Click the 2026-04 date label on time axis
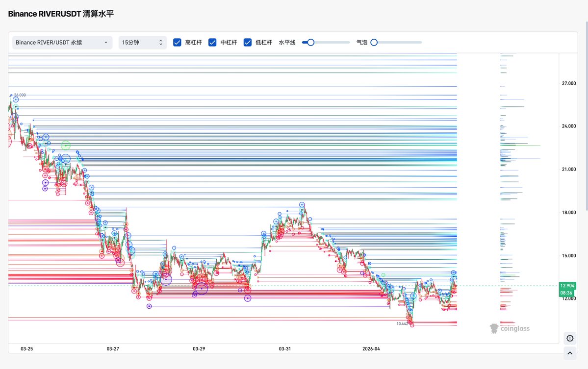The image size is (588, 369). [x=371, y=349]
